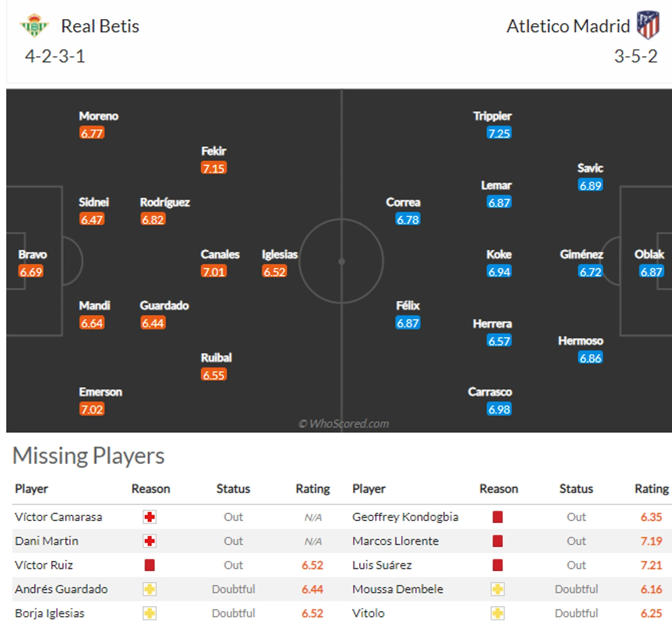
Task: Click the Rating column header for Betis
Action: [313, 489]
